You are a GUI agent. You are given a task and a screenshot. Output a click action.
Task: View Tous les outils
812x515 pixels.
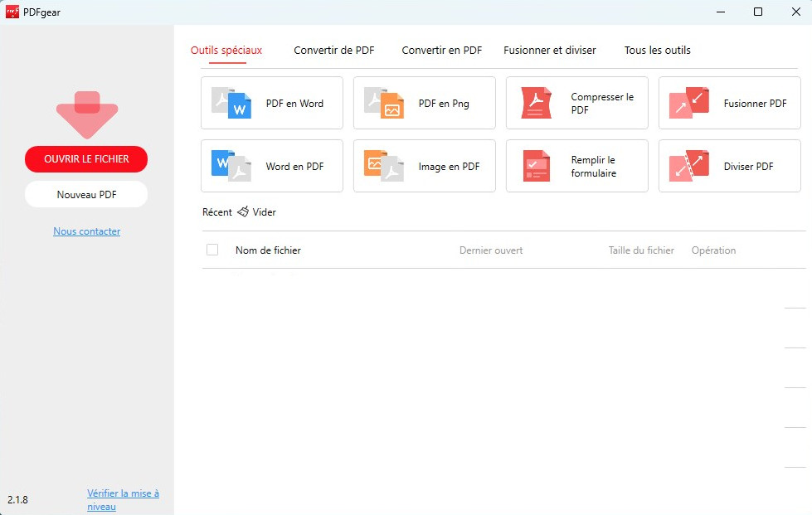click(657, 50)
